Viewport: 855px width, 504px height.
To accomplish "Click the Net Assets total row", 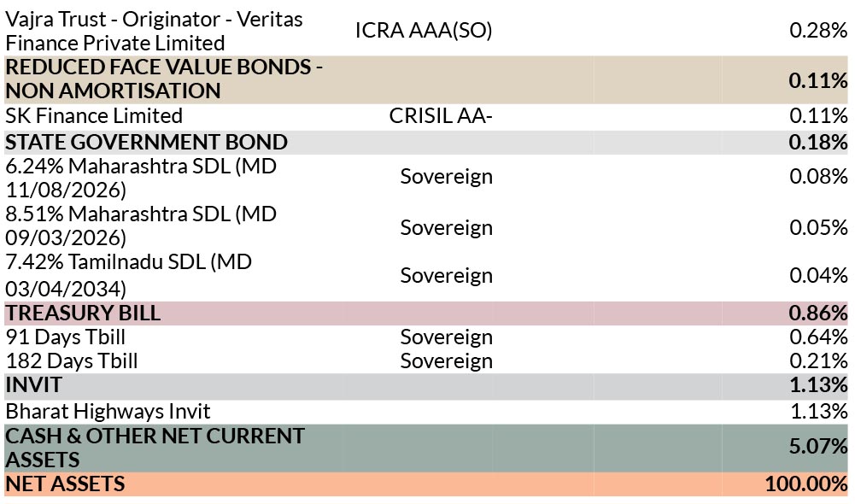I will tap(426, 484).
